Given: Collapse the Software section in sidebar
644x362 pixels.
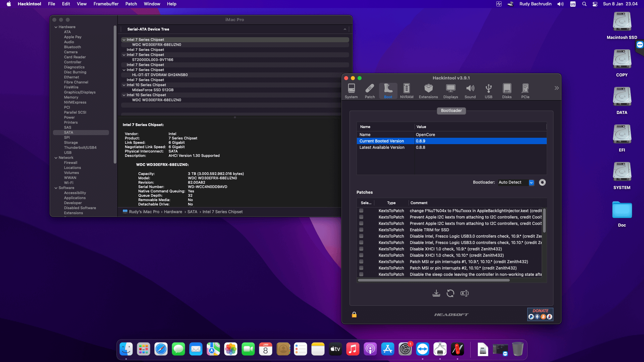Looking at the screenshot, I should pyautogui.click(x=56, y=188).
